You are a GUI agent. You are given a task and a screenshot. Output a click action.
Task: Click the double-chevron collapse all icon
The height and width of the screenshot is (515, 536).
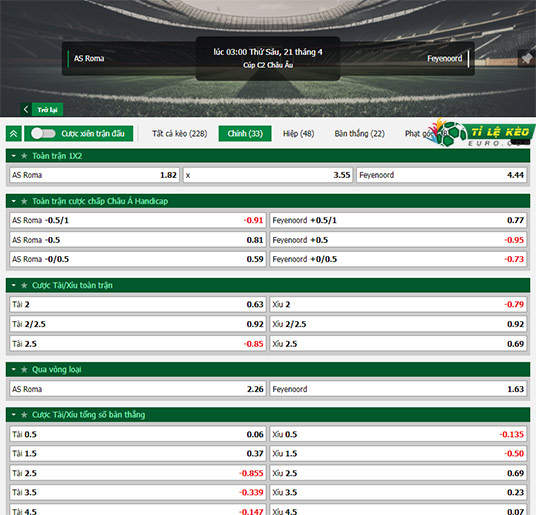pyautogui.click(x=14, y=134)
